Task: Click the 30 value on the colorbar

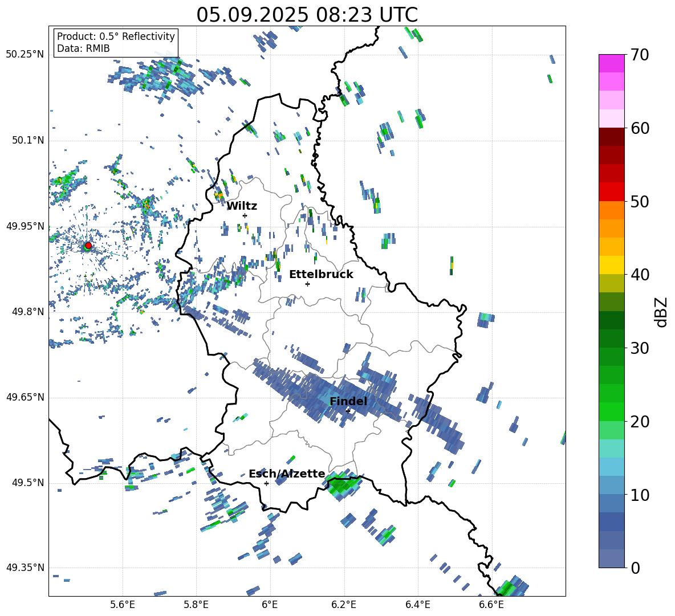Action: click(640, 348)
